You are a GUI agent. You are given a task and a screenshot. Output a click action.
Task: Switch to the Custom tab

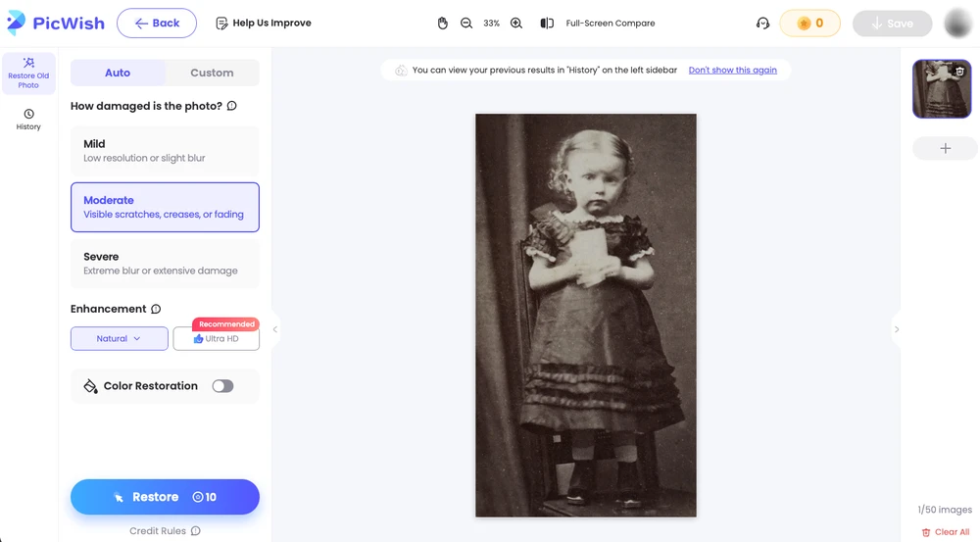tap(212, 73)
